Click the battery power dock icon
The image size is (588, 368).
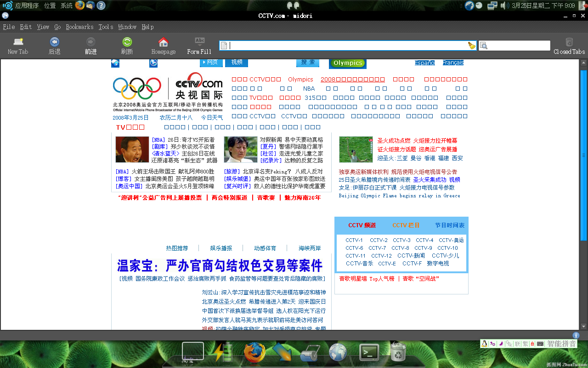[x=223, y=352]
